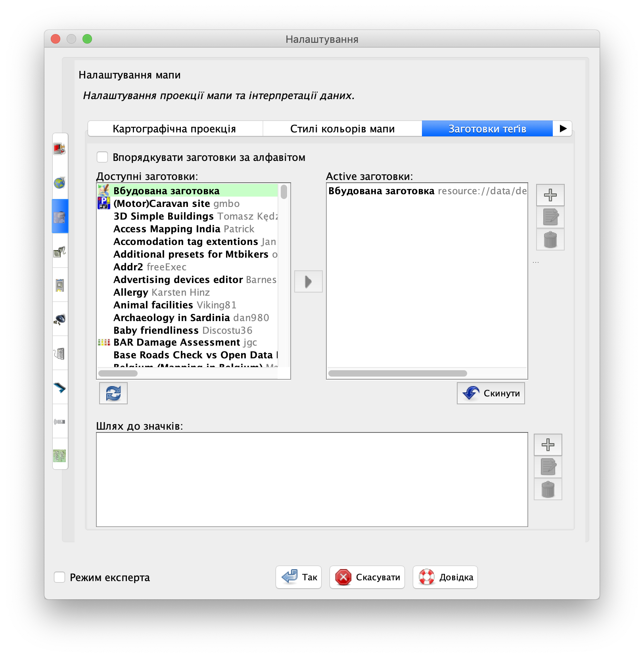644x658 pixels.
Task: Switch to Стилі кольорів мапи tab
Action: 342,129
